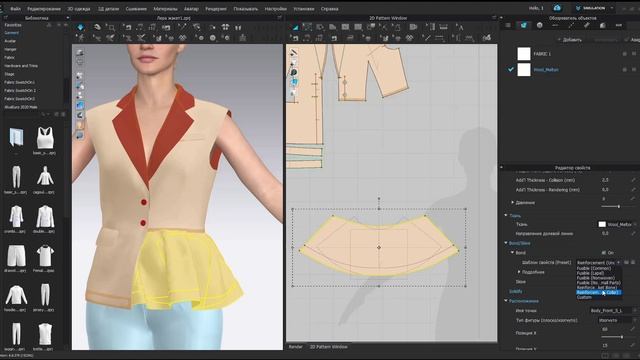Edit Add'l Thickness Rendering with its pencil icon
This screenshot has width=640, height=360.
click(x=633, y=190)
